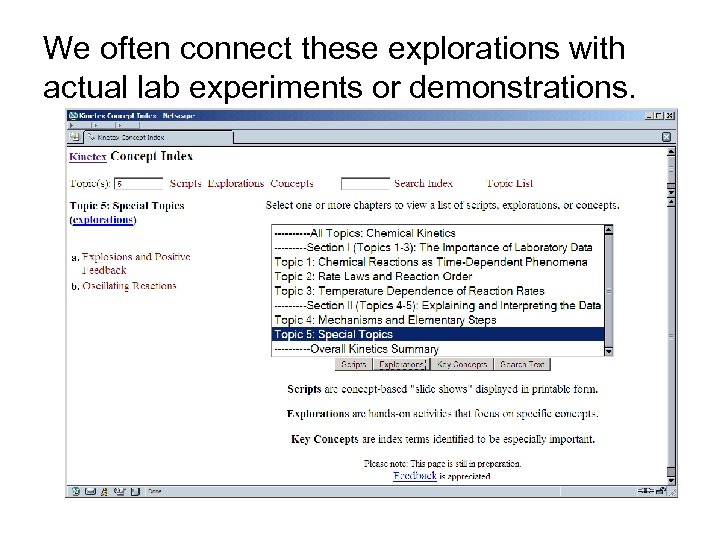Viewport: 720px width, 540px height.
Task: Click the Scripts link in the top bar
Action: coord(186,183)
